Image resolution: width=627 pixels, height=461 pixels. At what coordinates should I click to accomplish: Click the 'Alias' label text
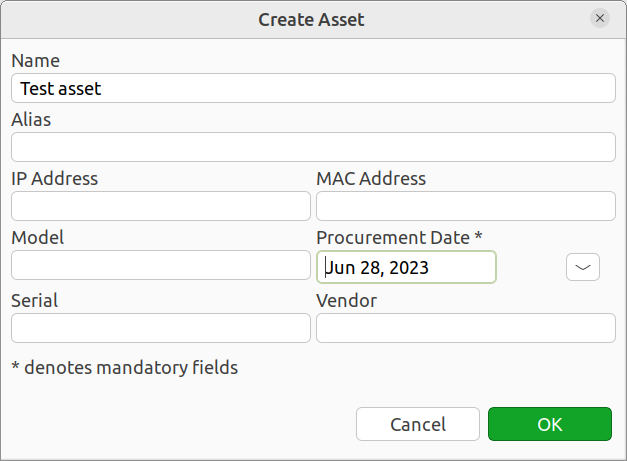tap(31, 120)
